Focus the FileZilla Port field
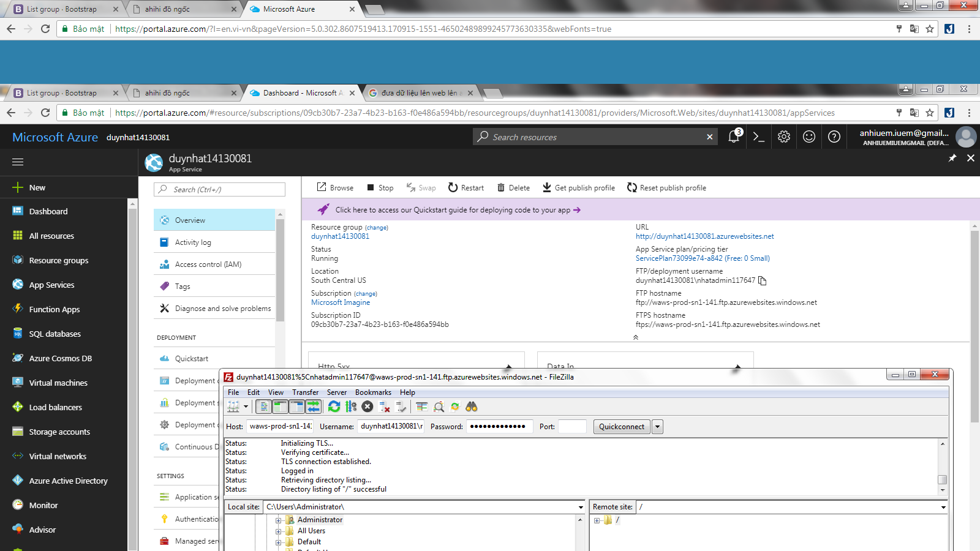The image size is (980, 551). [572, 426]
